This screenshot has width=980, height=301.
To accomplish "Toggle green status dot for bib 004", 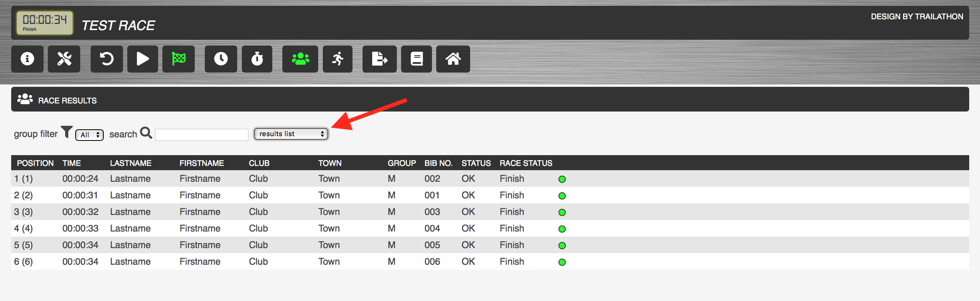I will pos(562,229).
